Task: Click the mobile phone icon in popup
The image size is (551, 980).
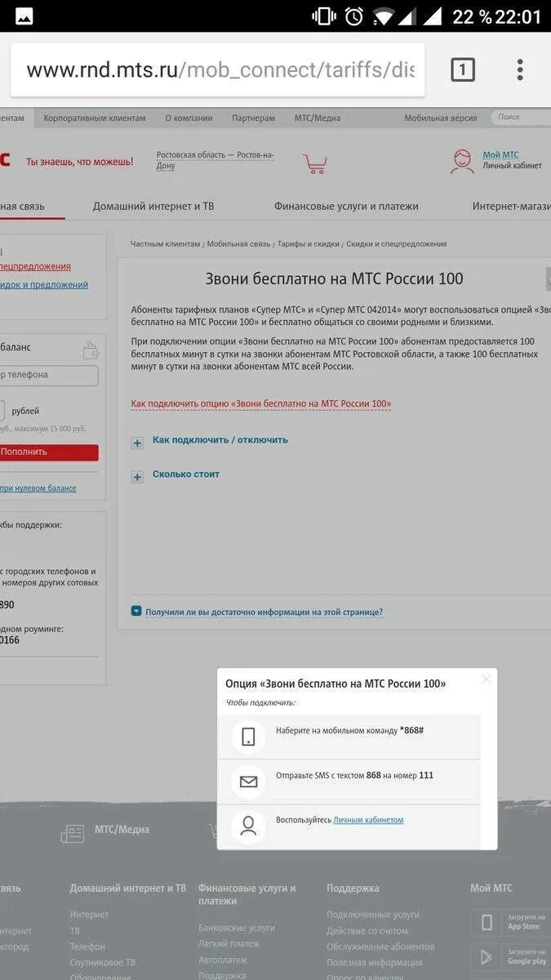Action: click(248, 737)
